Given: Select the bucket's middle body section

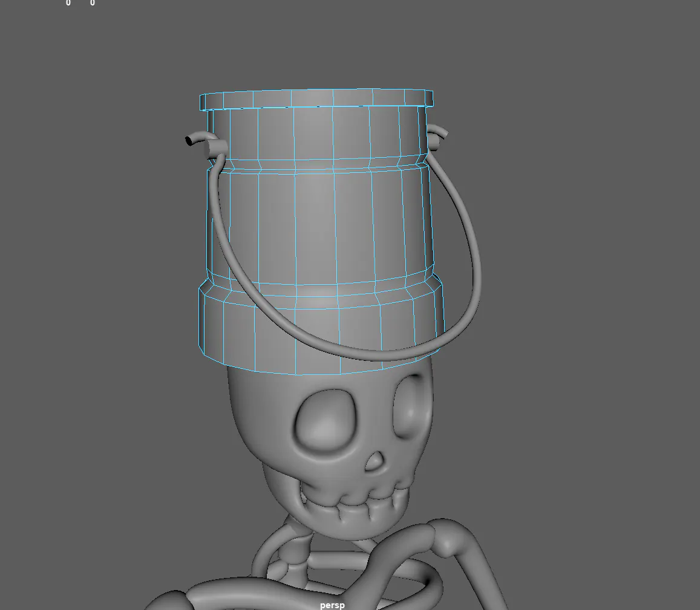Looking at the screenshot, I should pyautogui.click(x=319, y=223).
